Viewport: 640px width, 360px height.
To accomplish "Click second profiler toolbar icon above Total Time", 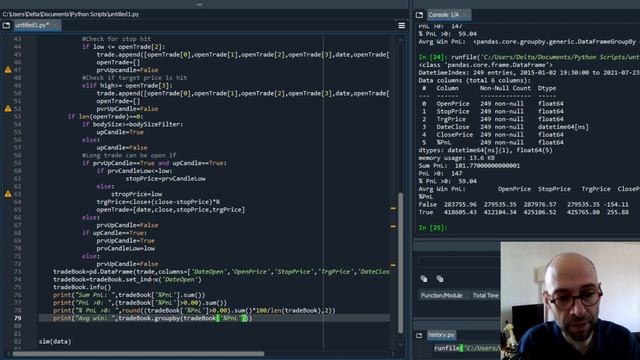I will pos(440,279).
